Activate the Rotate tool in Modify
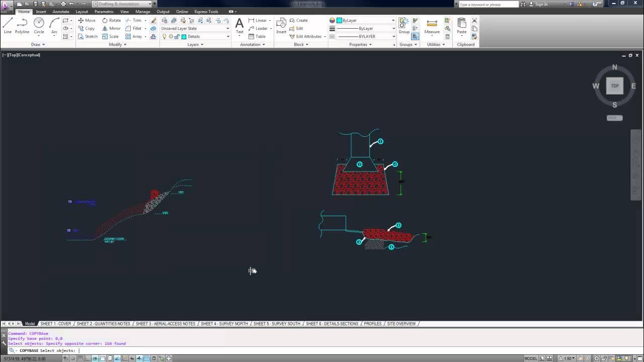 pos(111,21)
